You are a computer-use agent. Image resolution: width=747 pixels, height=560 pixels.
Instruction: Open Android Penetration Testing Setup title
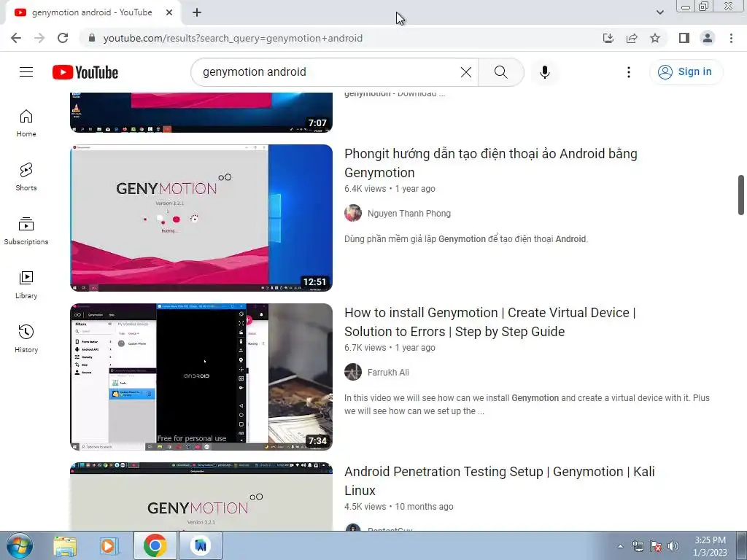click(499, 481)
